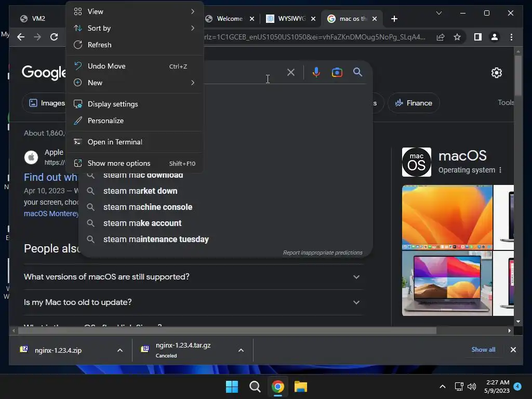Open the View submenu in context menu
532x399 pixels.
click(x=135, y=11)
